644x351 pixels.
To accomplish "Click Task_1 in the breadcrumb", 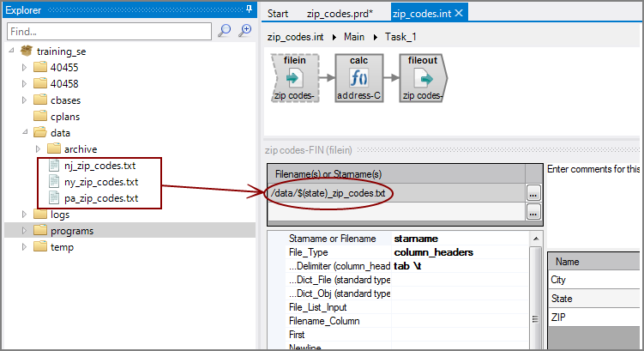I will [x=400, y=37].
